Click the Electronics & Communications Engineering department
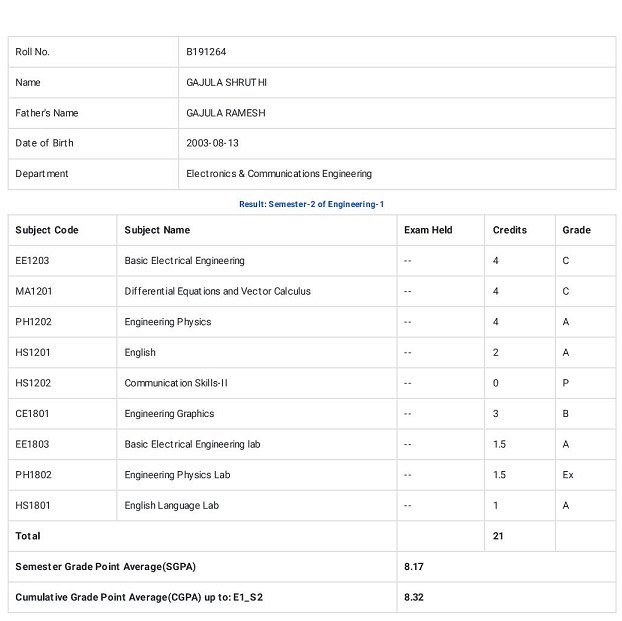Image resolution: width=622 pixels, height=621 pixels. click(279, 174)
